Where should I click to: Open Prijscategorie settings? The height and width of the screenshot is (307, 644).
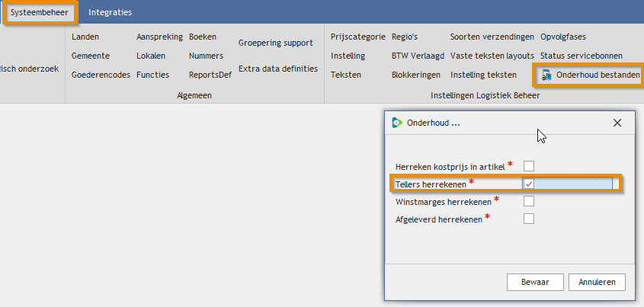click(x=358, y=37)
